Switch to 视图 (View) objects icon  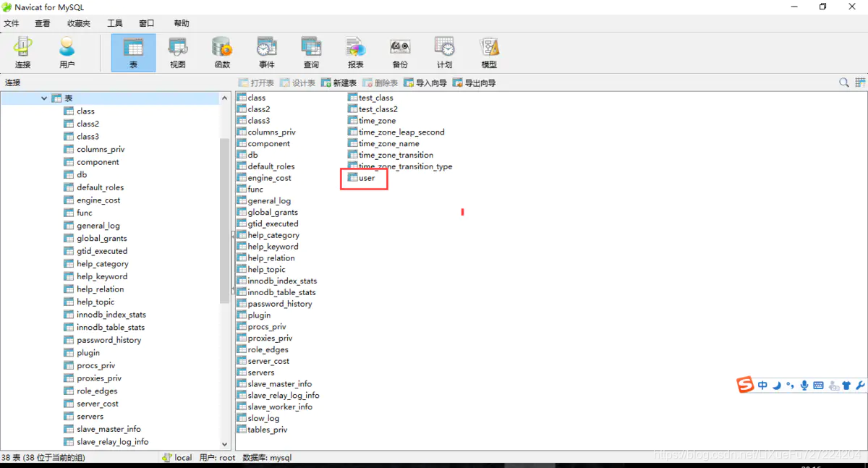click(177, 53)
